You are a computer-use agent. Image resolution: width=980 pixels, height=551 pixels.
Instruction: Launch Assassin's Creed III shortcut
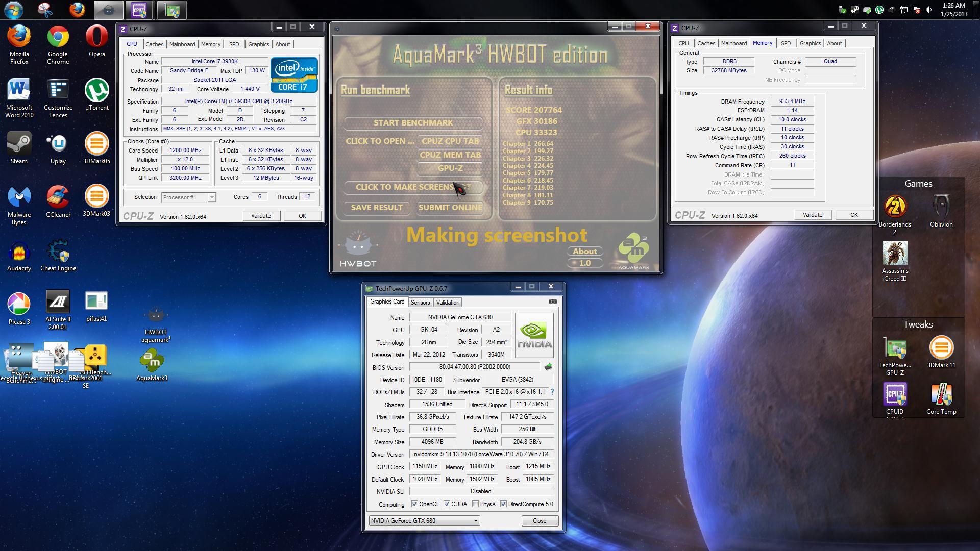click(895, 261)
